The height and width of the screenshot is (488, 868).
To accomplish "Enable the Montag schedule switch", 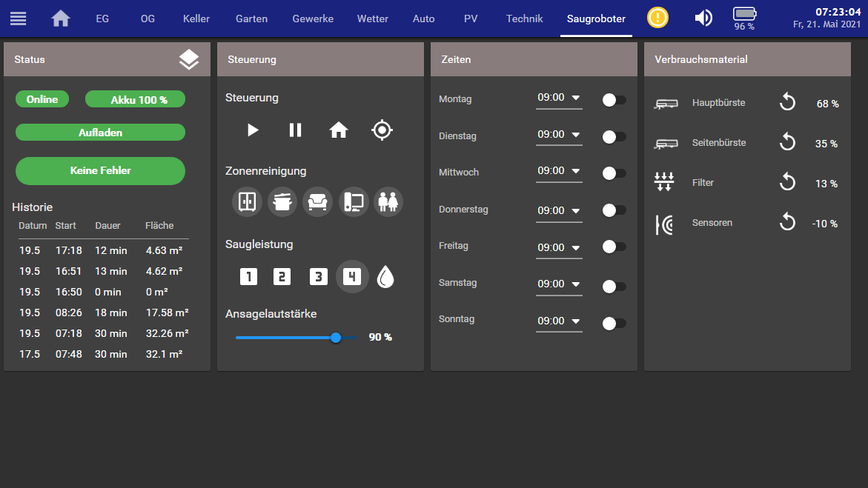I will [614, 100].
